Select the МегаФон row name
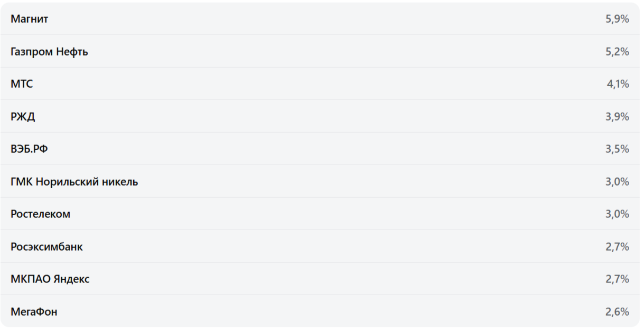The height and width of the screenshot is (331, 644). pos(34,312)
